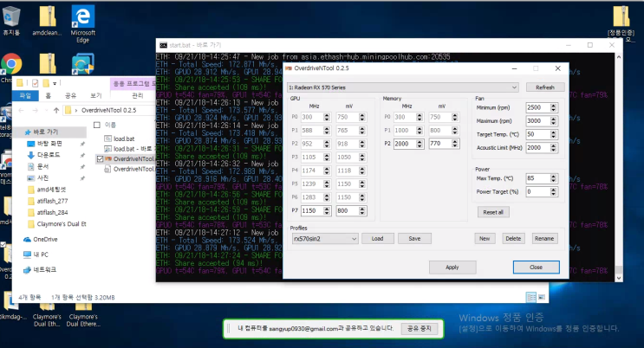Create a New profile

click(x=485, y=238)
